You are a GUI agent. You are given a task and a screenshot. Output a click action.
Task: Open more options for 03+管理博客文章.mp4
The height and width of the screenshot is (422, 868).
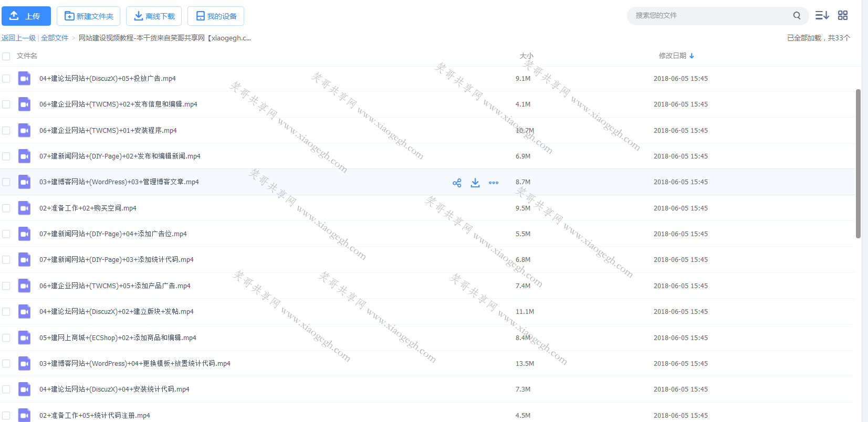494,183
